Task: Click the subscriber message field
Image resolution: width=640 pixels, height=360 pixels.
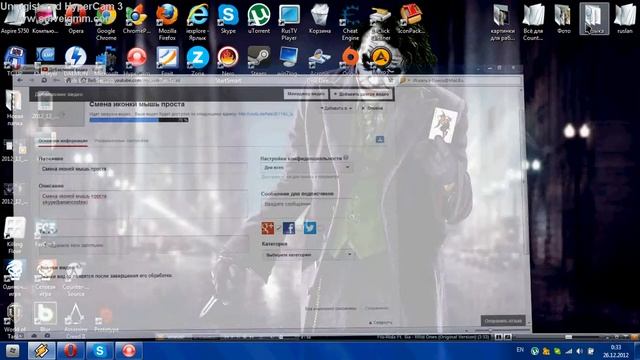Action: click(307, 204)
